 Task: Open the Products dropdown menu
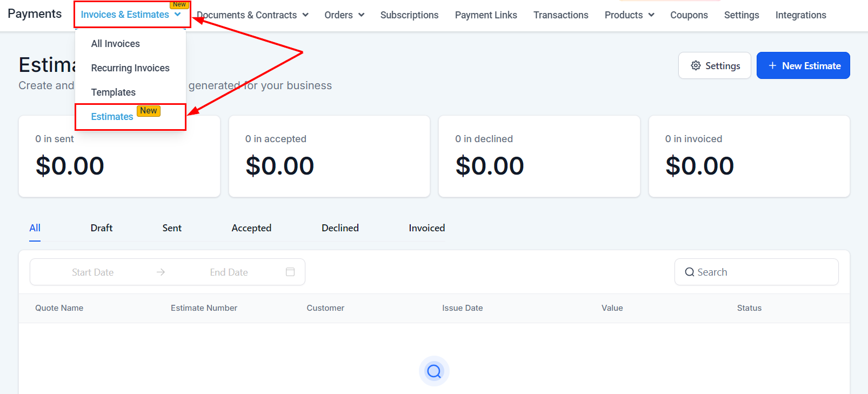point(629,15)
